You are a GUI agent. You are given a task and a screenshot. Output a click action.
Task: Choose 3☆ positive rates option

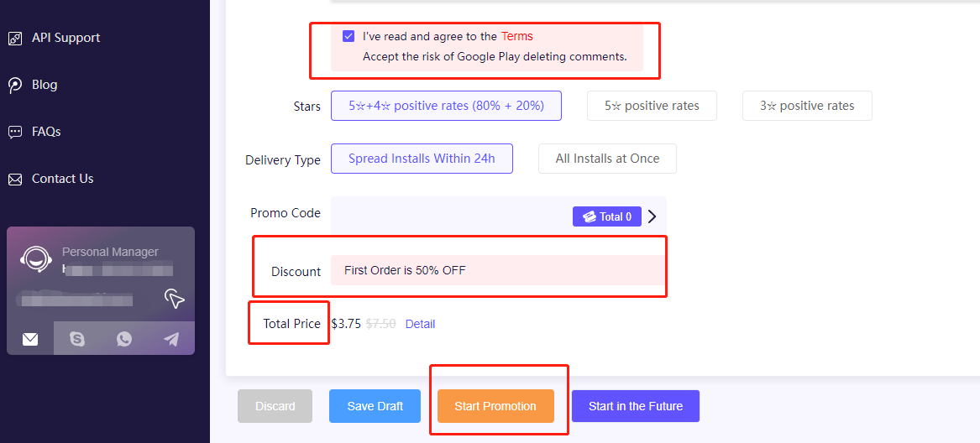click(807, 106)
